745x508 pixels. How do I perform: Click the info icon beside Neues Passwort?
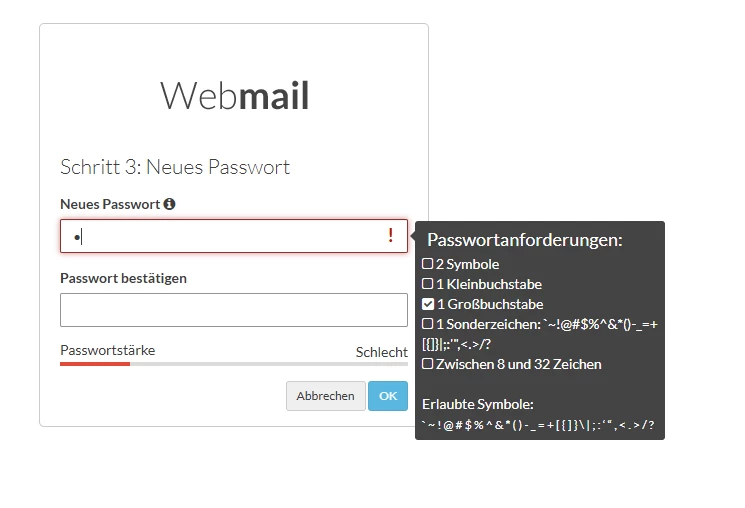169,204
